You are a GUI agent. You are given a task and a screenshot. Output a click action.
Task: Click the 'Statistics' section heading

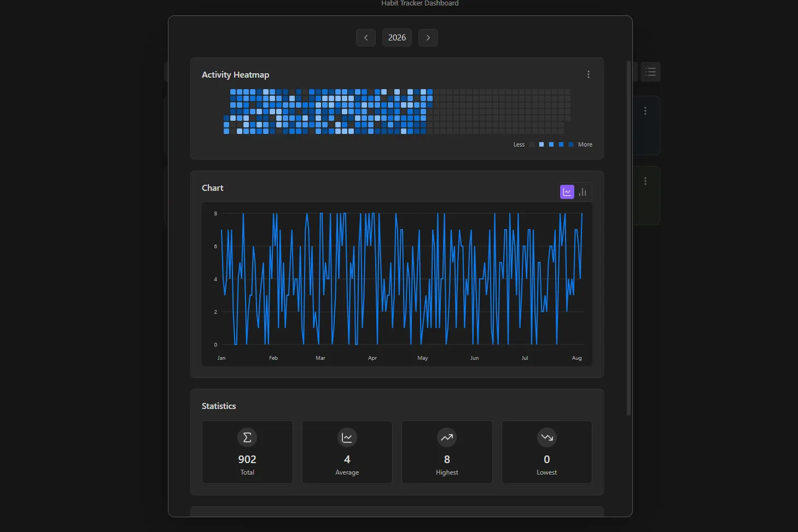click(219, 406)
